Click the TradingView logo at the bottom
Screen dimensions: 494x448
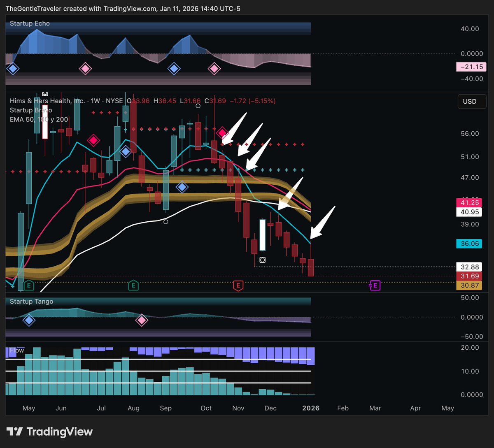pos(49,432)
